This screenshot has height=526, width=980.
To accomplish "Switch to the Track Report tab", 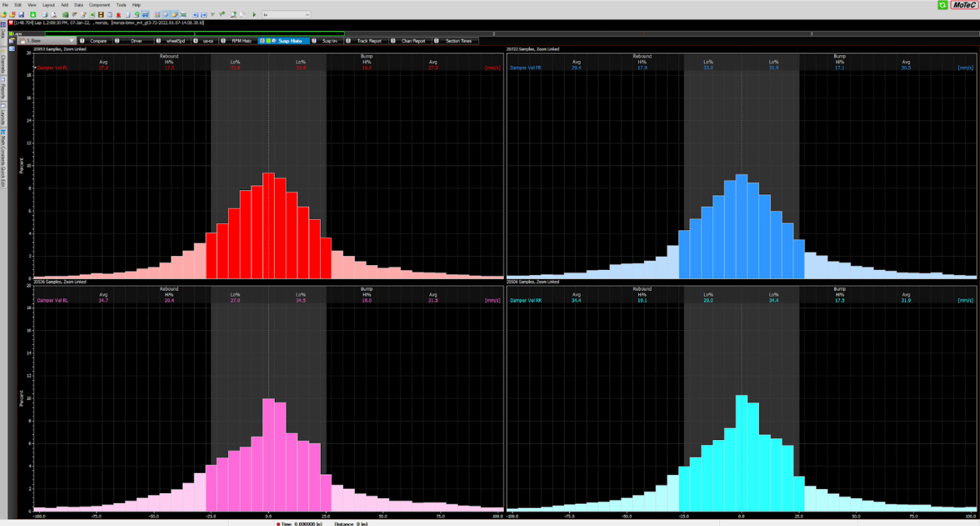I will (366, 41).
